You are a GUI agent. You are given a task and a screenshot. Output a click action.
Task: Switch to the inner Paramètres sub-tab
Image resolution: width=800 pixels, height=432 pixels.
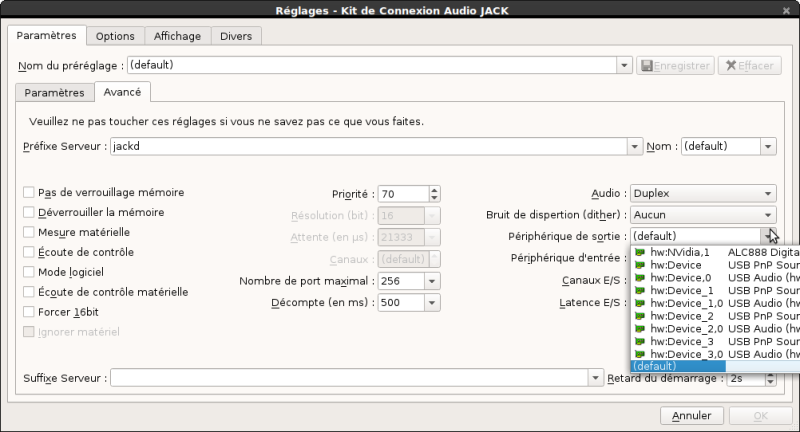(55, 92)
